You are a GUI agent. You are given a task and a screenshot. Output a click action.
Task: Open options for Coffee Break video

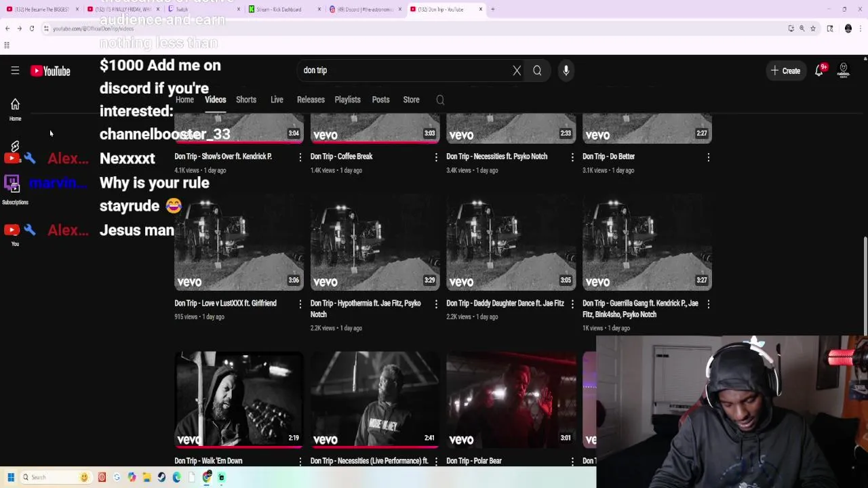(x=436, y=157)
